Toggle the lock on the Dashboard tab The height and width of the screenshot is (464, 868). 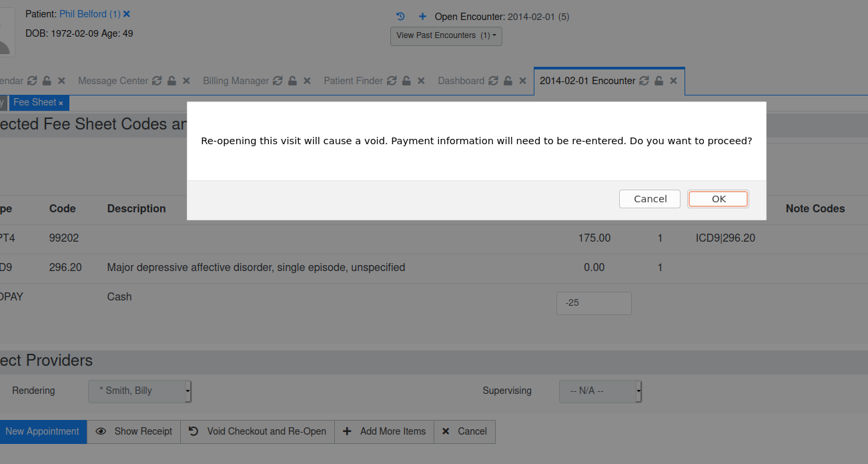(x=508, y=80)
